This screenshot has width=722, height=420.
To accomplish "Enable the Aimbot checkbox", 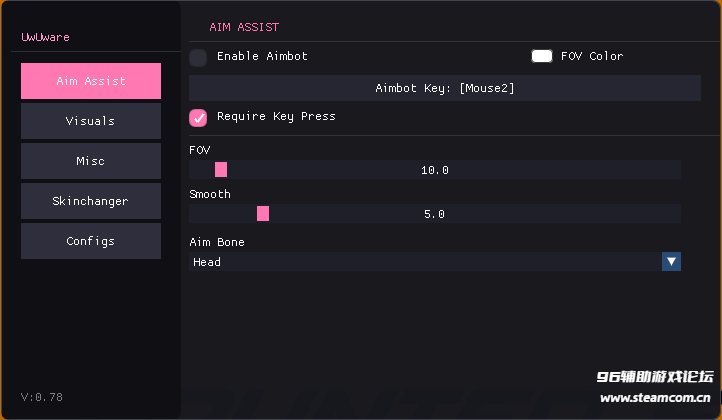I will tap(198, 57).
